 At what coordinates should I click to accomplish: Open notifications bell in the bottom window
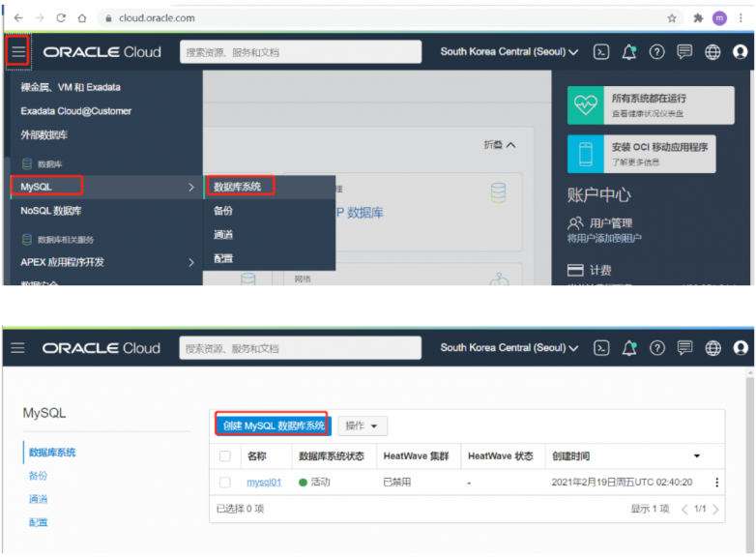pos(628,348)
